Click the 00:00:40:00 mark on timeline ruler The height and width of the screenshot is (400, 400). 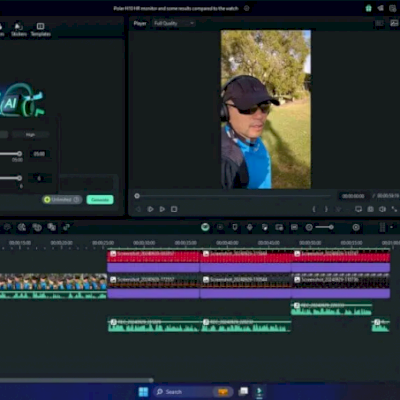pos(227,243)
